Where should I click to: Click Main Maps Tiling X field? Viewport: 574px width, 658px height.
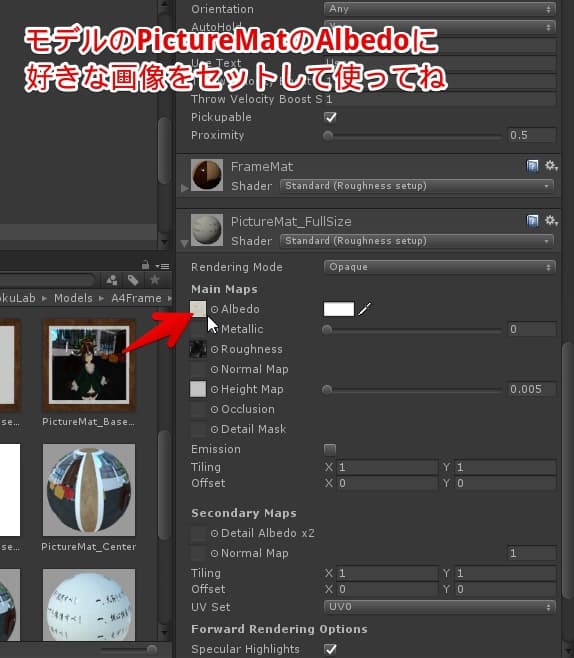[x=386, y=467]
